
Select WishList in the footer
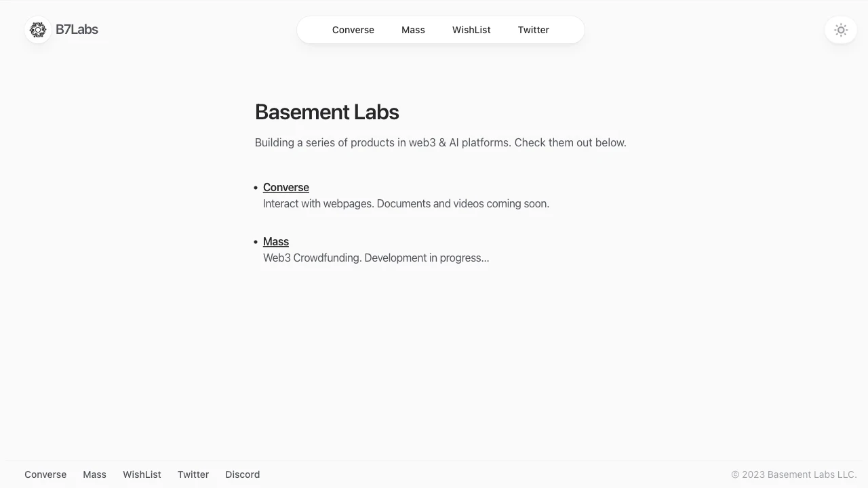click(x=141, y=474)
